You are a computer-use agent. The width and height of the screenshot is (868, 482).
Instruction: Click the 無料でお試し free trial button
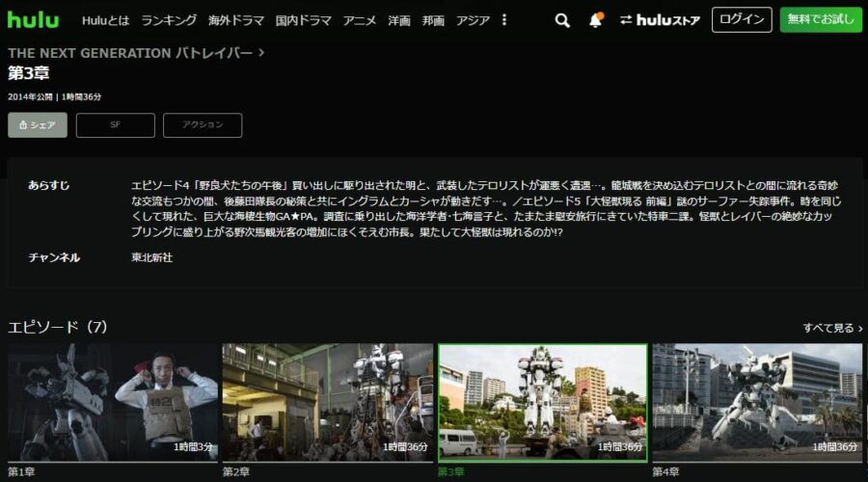[821, 19]
